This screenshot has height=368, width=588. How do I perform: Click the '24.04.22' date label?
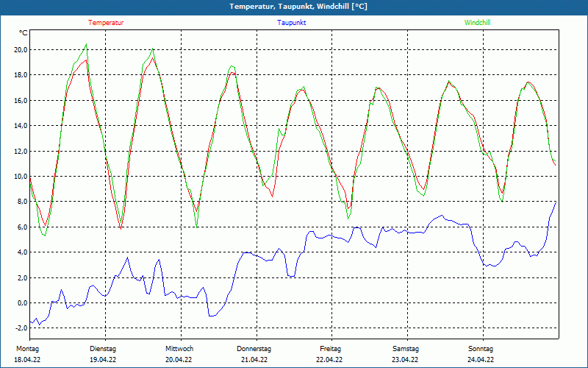pos(481,360)
